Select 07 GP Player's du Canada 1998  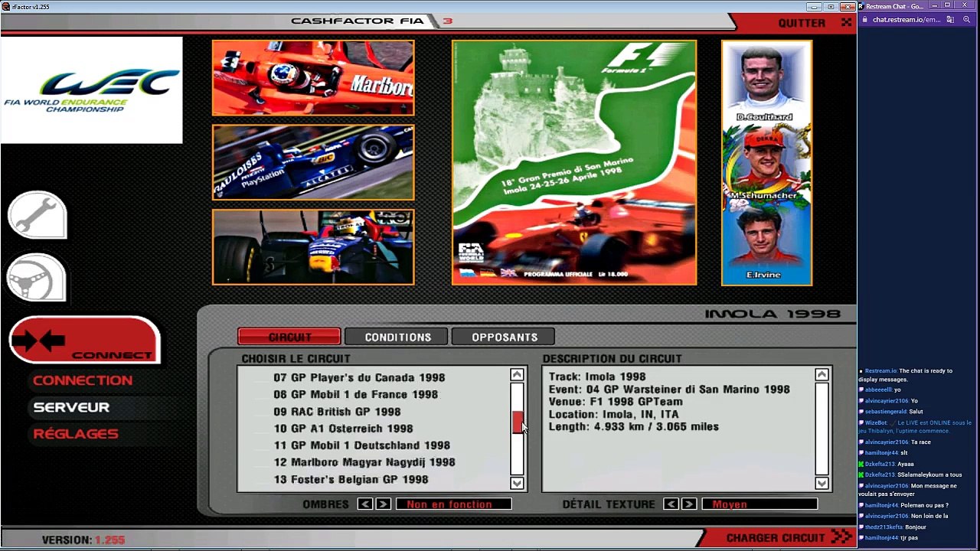point(359,377)
